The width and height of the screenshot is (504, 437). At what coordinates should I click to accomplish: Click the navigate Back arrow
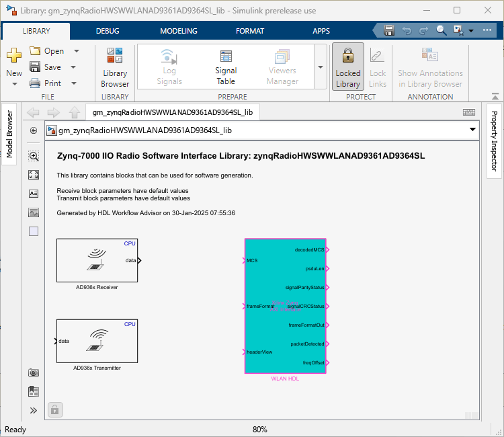[33, 112]
